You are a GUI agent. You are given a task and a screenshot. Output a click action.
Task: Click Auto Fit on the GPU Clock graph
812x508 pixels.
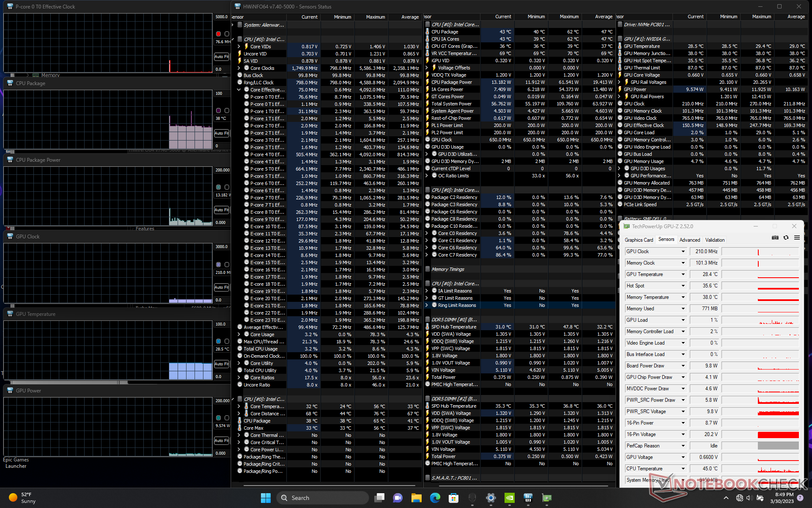(221, 287)
